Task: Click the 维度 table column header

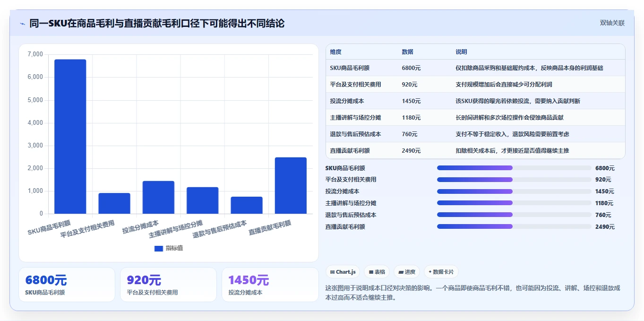Action: point(336,52)
